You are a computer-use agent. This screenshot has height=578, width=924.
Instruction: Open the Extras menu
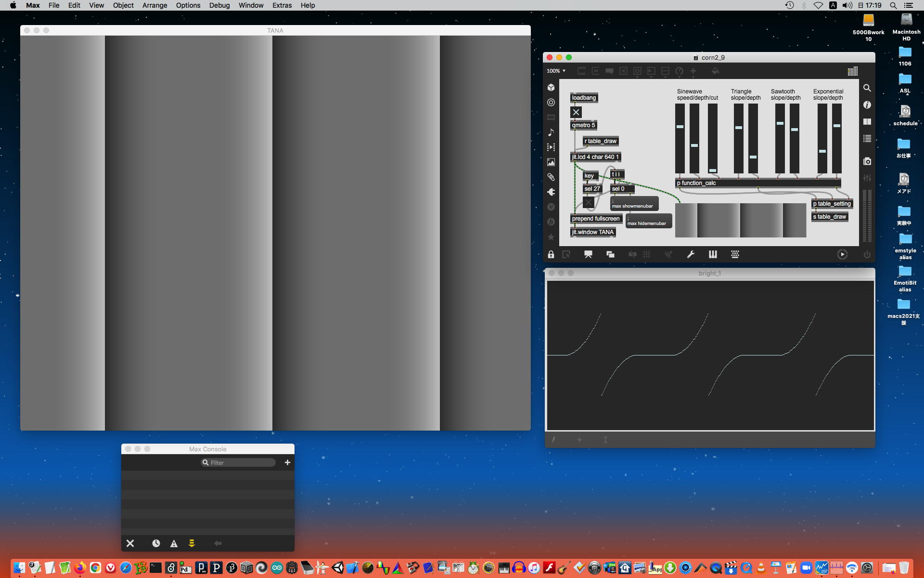[x=282, y=5]
